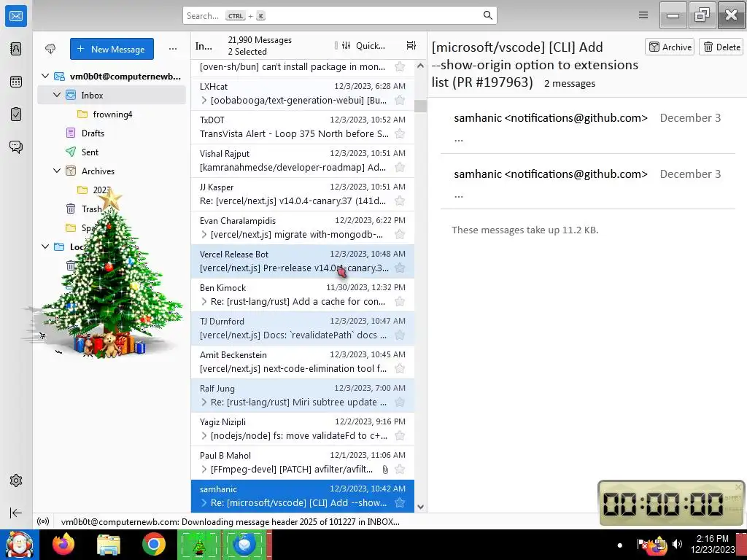Click the Santa start button
The image size is (747, 560).
[20, 545]
